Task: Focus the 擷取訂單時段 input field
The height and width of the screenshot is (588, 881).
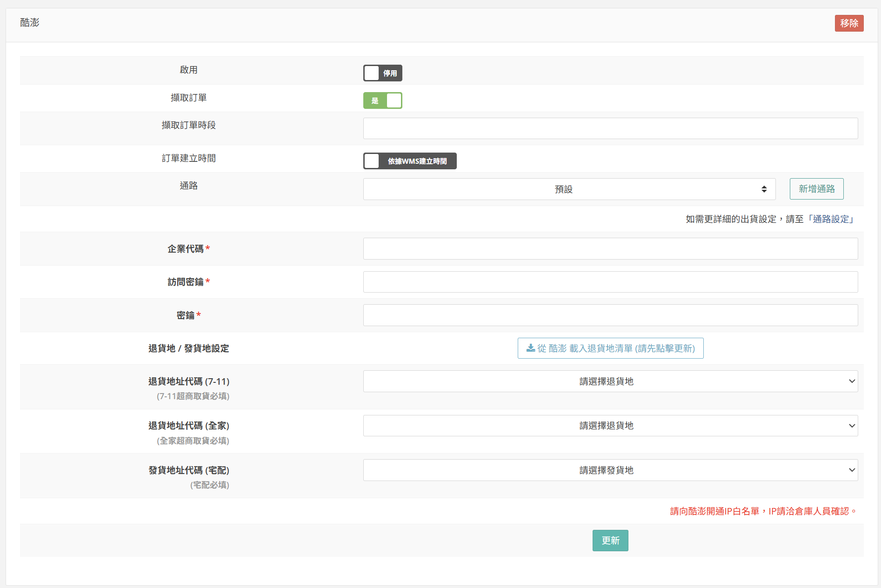Action: 610,128
